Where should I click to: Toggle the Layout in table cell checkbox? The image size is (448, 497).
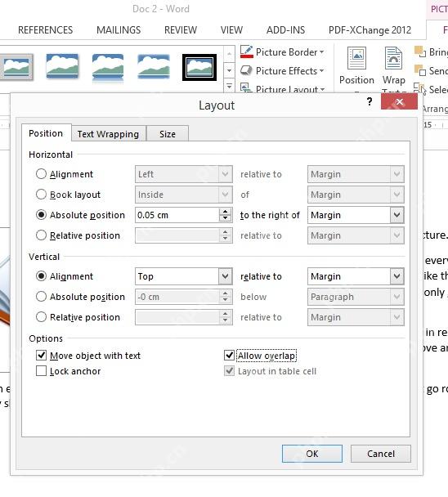pos(229,371)
